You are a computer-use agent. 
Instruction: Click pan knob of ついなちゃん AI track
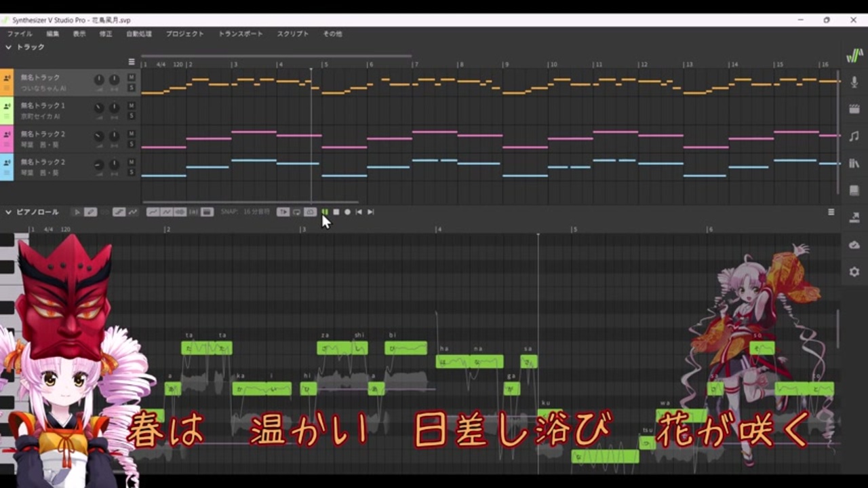coord(114,80)
